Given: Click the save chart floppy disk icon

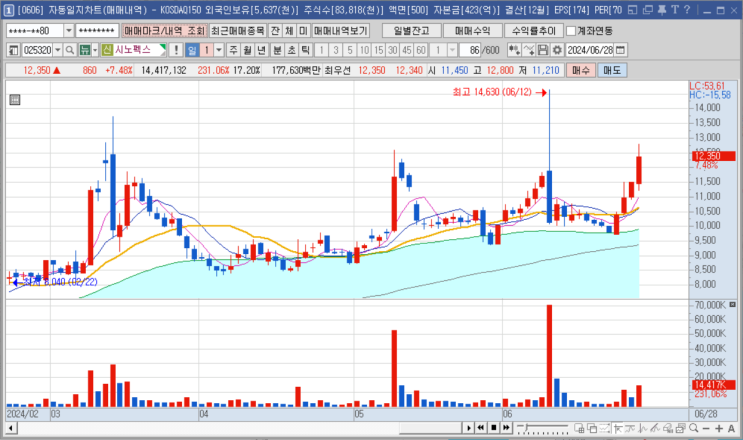Looking at the screenshot, I should [x=543, y=50].
